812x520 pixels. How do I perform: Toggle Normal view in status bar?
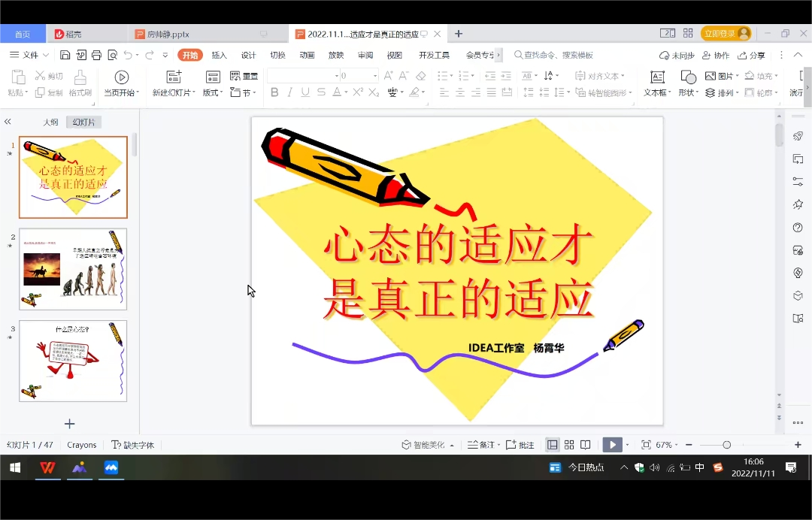click(x=553, y=445)
